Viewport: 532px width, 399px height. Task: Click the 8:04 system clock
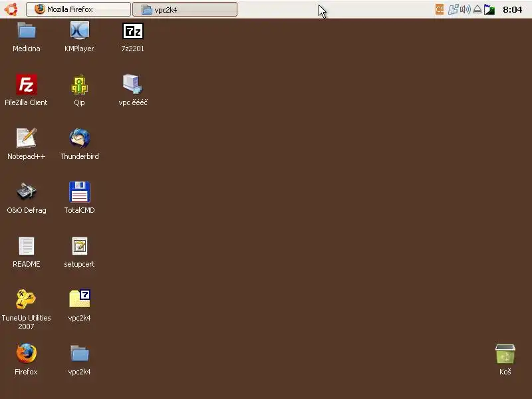click(512, 9)
